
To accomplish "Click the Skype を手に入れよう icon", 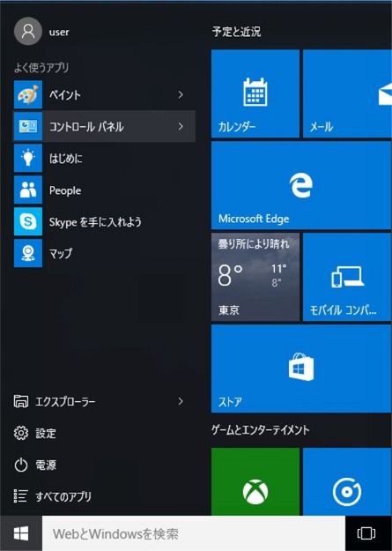I will [x=28, y=221].
